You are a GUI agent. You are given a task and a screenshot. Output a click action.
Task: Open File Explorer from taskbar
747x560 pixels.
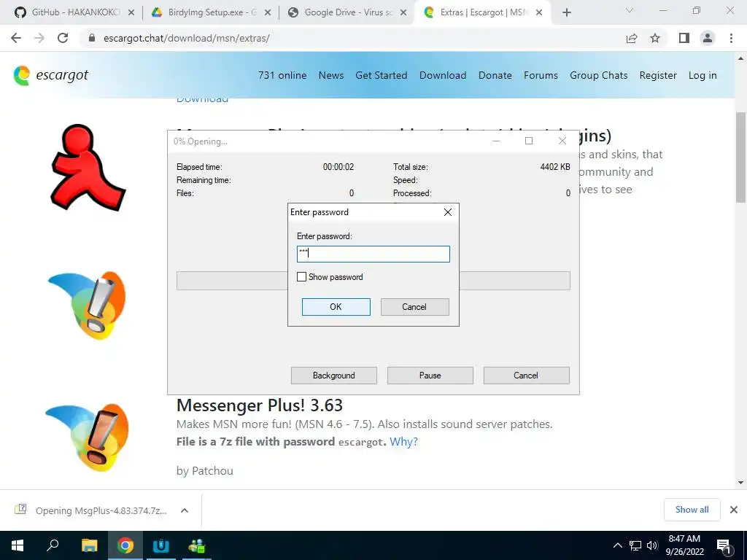(x=89, y=545)
